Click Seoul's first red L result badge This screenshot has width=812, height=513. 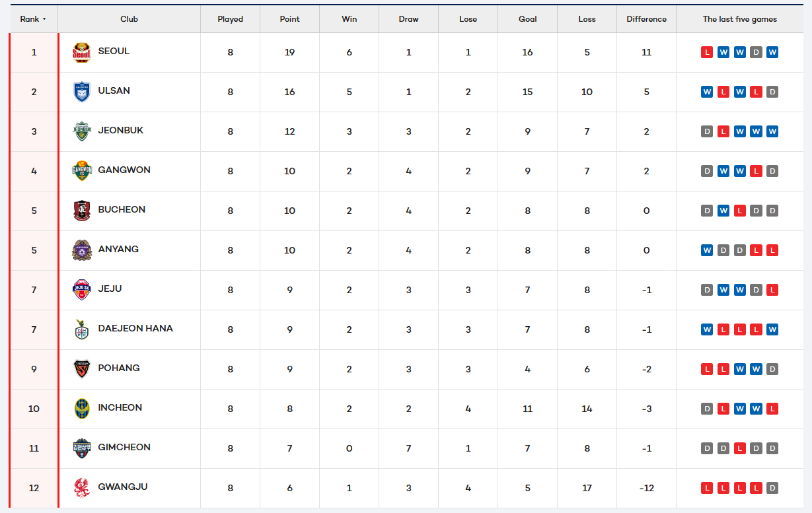coord(707,52)
